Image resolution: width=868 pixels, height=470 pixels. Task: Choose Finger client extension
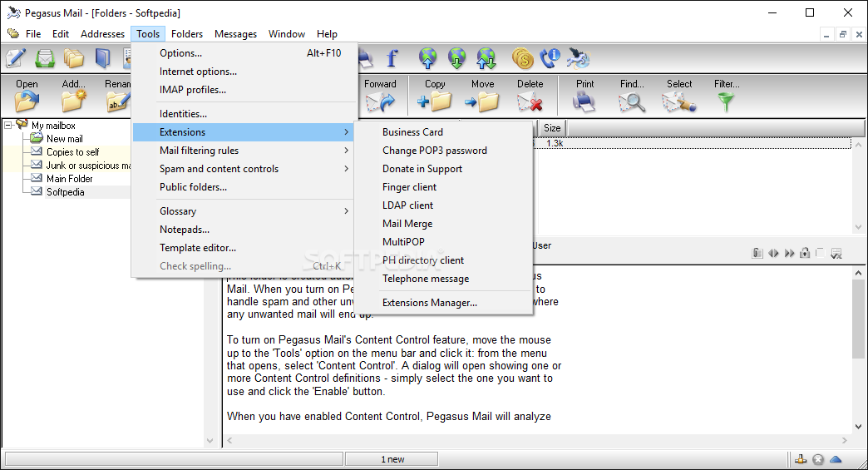pos(443,186)
